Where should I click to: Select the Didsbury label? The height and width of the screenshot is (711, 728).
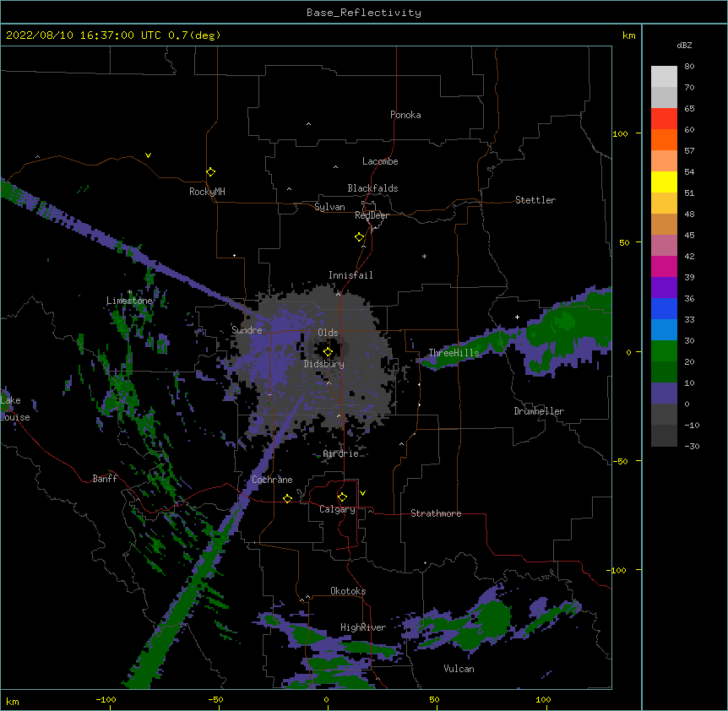click(x=323, y=364)
